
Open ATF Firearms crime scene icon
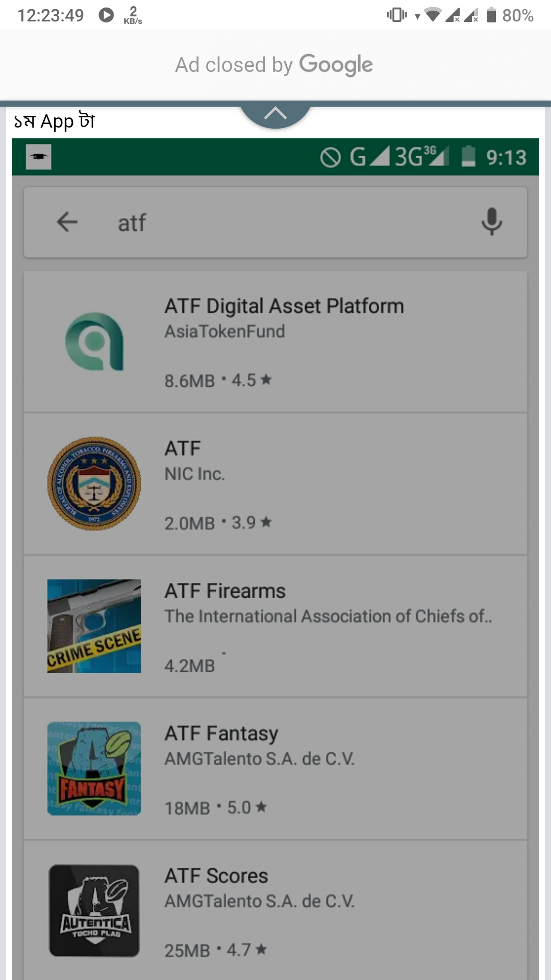pos(94,626)
